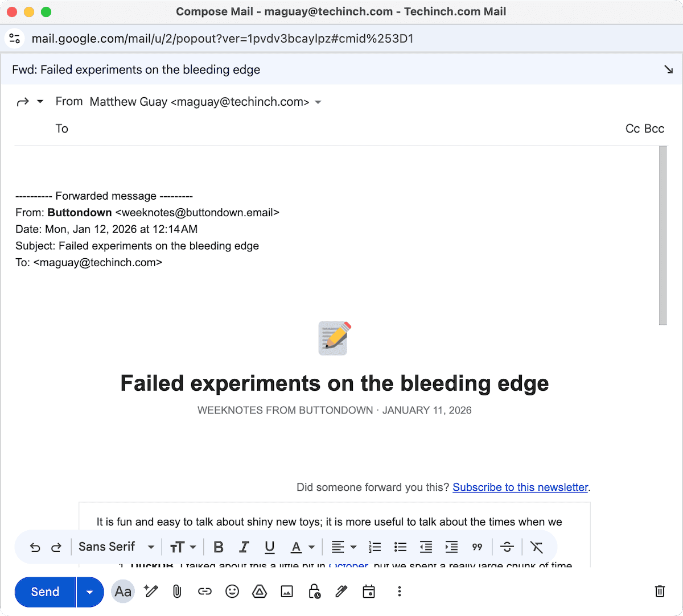Insert a photo into the email
Viewport: 683px width, 616px height.
287,592
